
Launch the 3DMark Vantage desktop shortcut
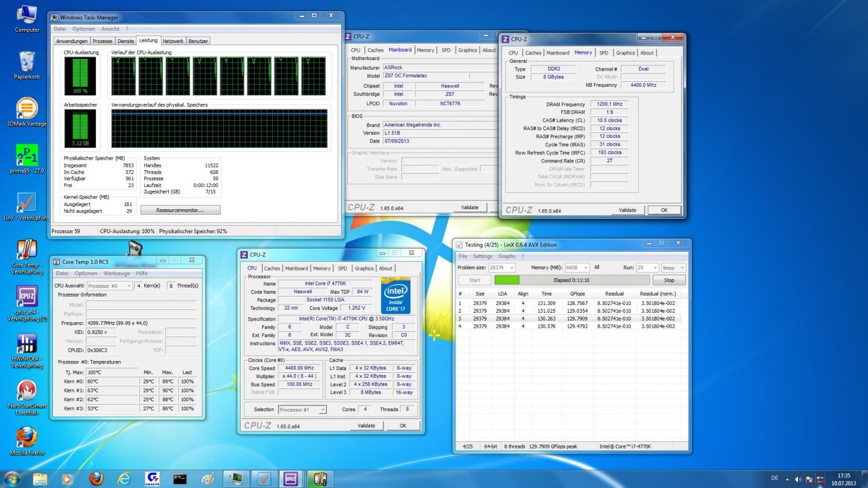pos(27,112)
